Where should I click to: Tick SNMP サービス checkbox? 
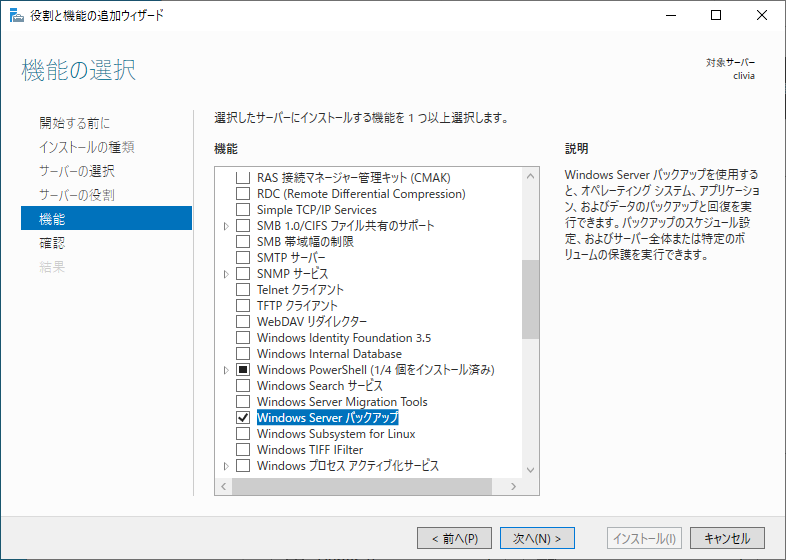tap(243, 274)
